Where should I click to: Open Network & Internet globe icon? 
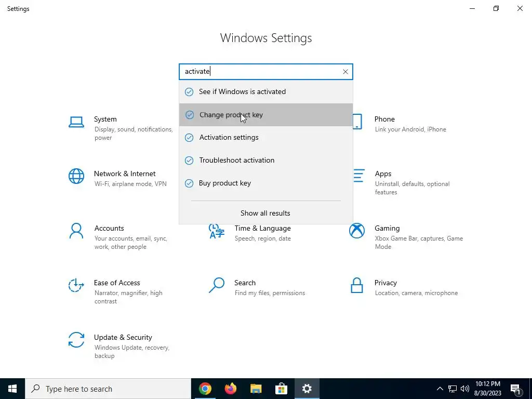pos(76,177)
